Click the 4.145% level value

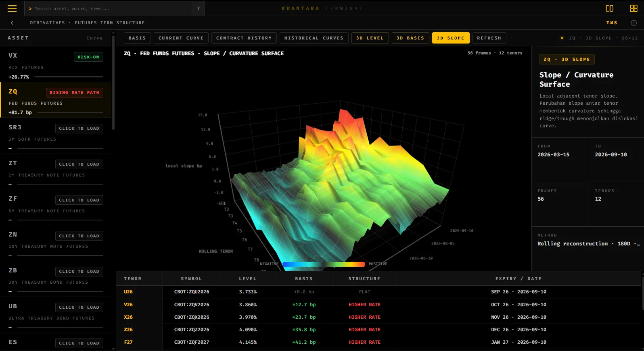point(248,342)
